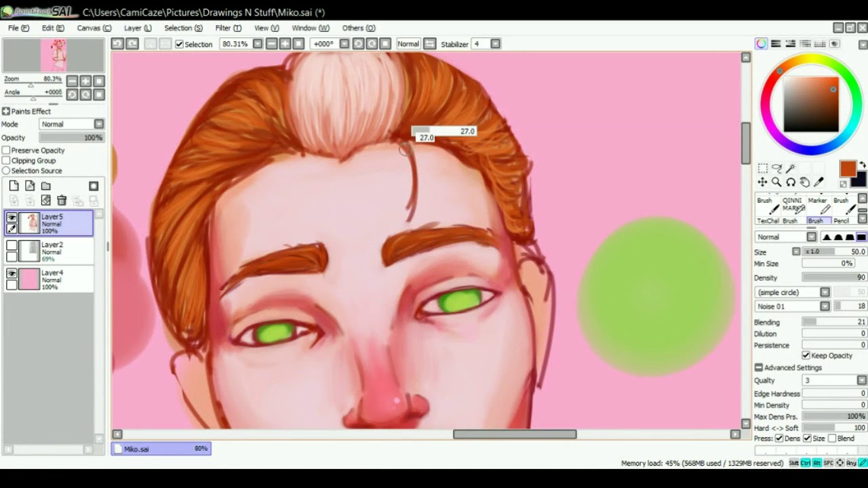Open the Edit menu
This screenshot has height=488, width=868.
tap(53, 28)
